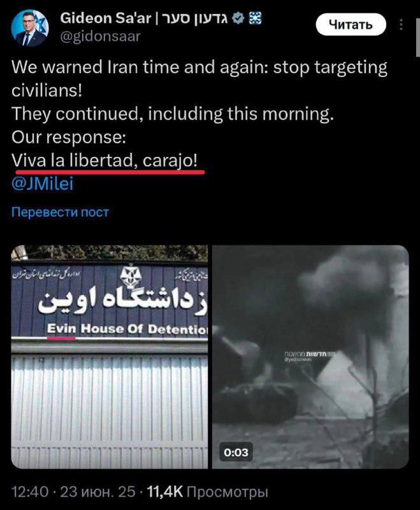The image size is (420, 510).
Task: Open the 11,4K Просмотры view count
Action: pyautogui.click(x=207, y=492)
